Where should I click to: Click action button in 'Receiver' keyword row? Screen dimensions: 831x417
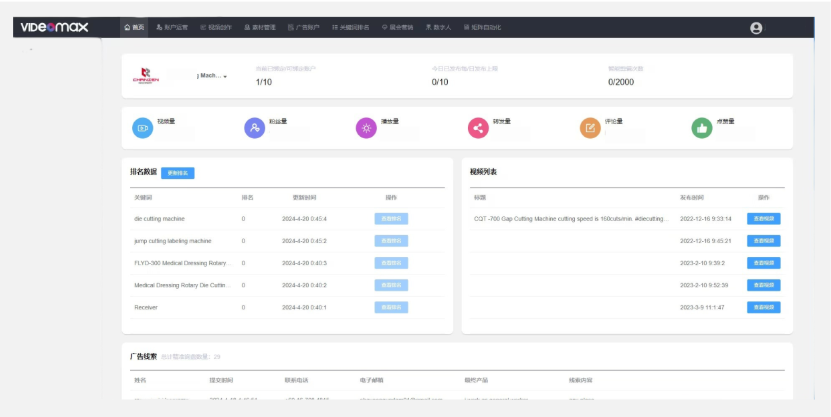click(x=391, y=307)
